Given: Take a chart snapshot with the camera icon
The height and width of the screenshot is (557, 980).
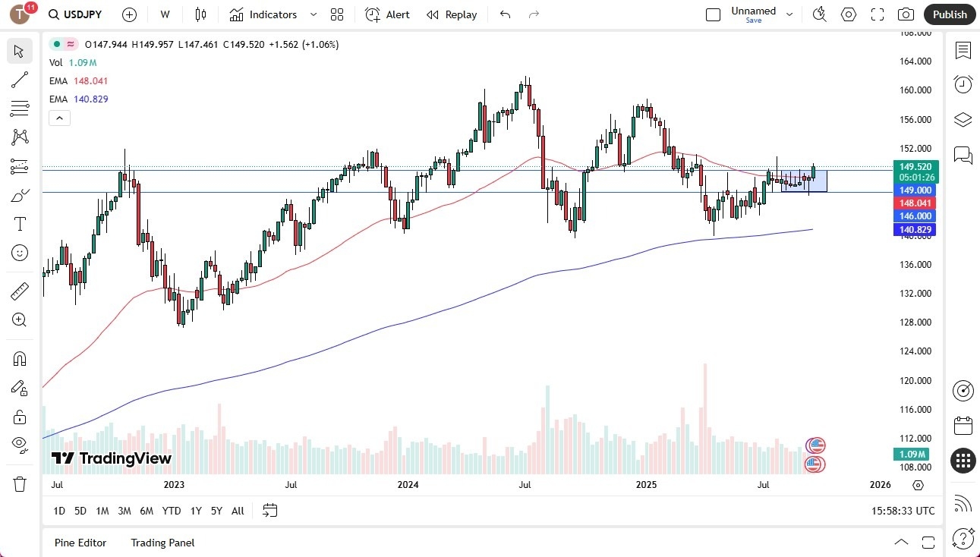Looking at the screenshot, I should click(906, 14).
